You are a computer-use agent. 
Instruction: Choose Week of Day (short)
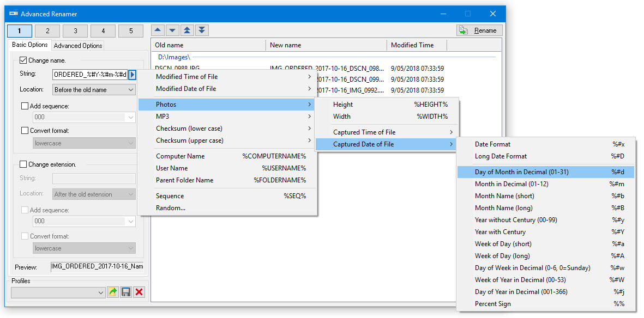click(x=546, y=244)
